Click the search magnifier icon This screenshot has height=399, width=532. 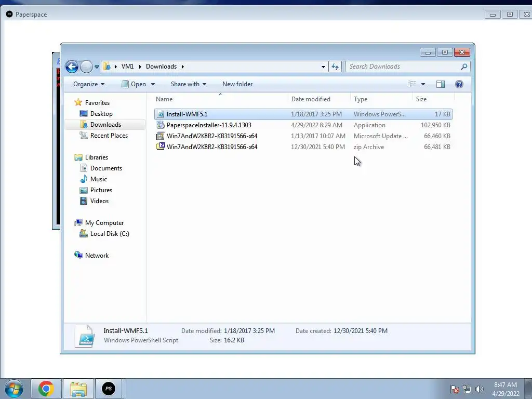click(464, 66)
